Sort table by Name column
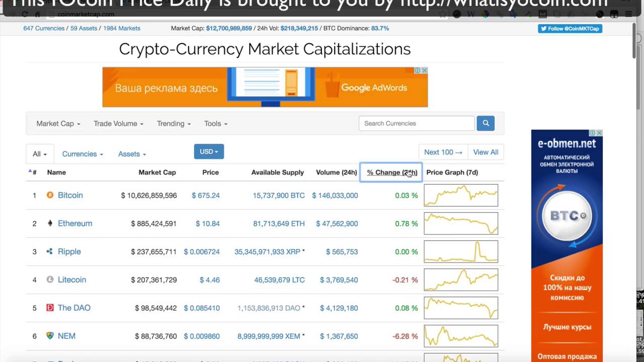This screenshot has height=362, width=644. coord(56,172)
